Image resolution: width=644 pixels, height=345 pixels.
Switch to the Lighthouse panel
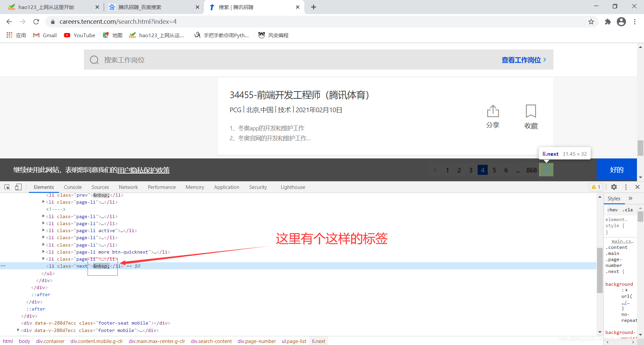[x=293, y=187]
